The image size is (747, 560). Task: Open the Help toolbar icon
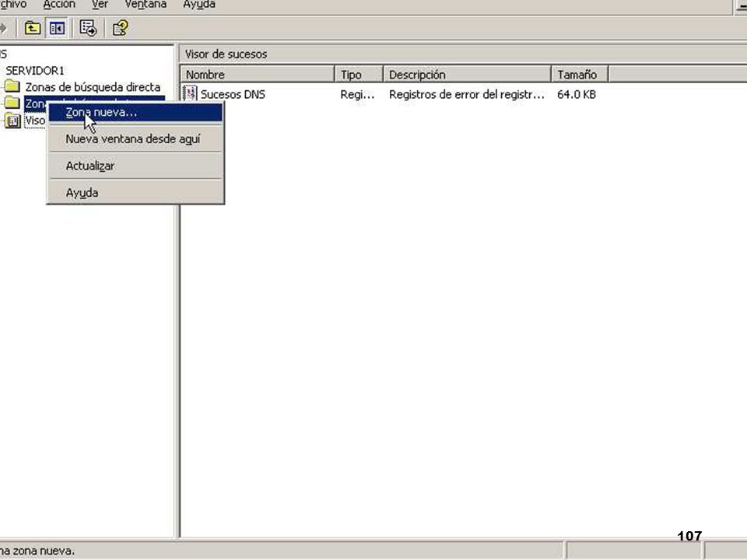120,29
